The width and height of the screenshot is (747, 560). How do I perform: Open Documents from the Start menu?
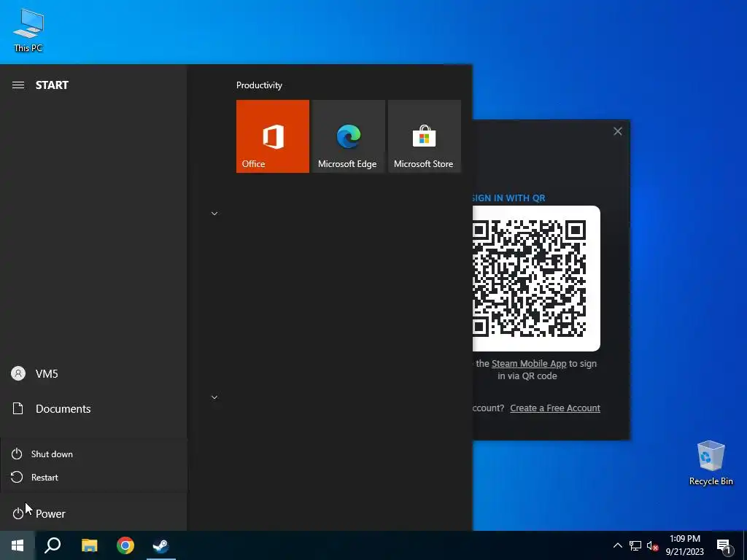pos(93,409)
